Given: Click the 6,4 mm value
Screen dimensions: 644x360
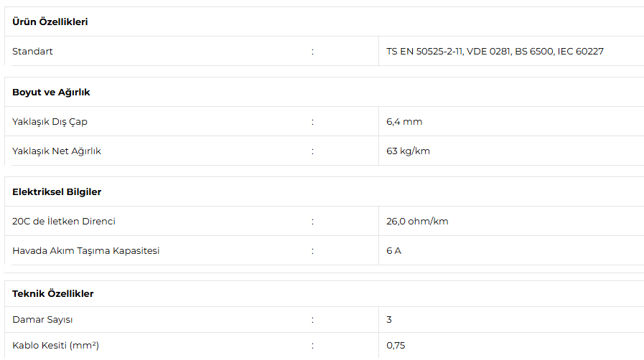Looking at the screenshot, I should pyautogui.click(x=404, y=122).
